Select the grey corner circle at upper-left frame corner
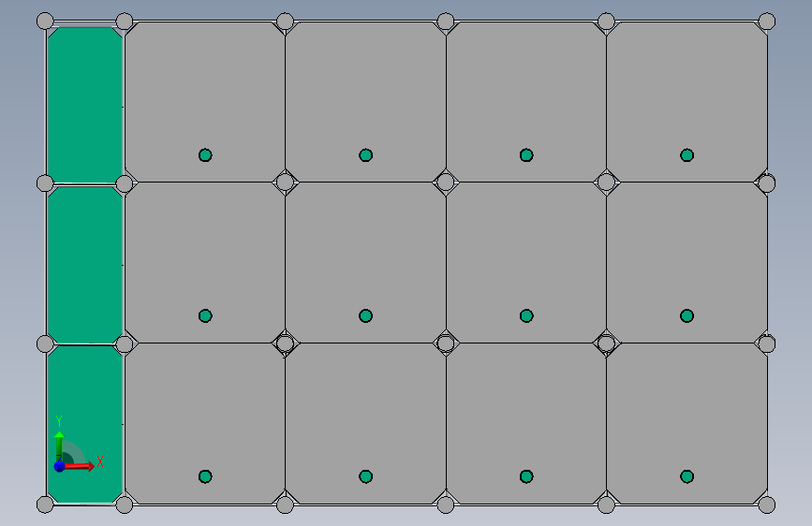Viewport: 812px width, 526px height. pos(45,22)
